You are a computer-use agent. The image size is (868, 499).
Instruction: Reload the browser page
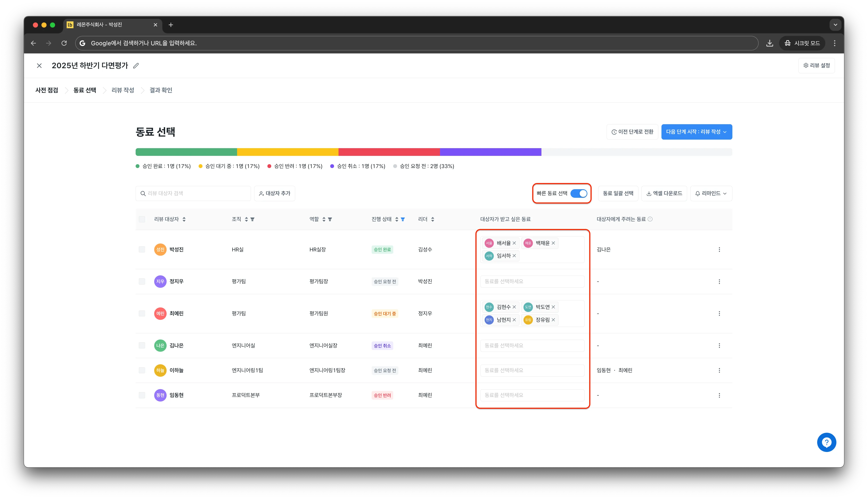coord(64,43)
